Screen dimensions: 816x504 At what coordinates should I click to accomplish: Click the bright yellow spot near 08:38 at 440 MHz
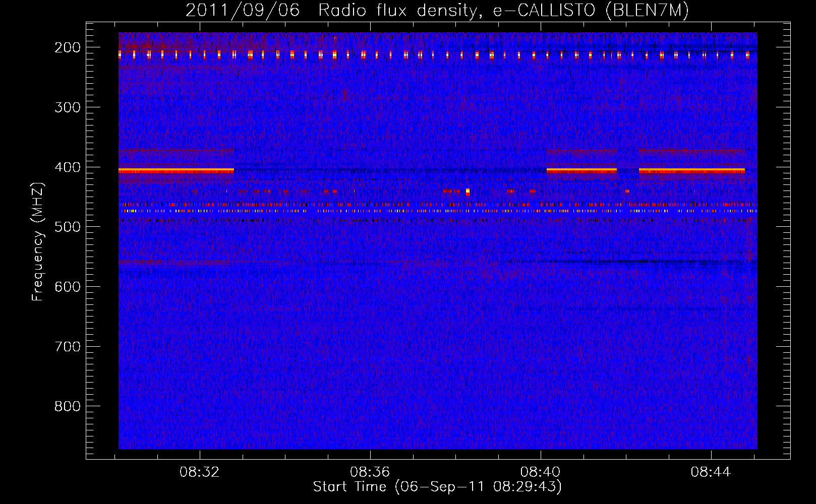coord(468,192)
